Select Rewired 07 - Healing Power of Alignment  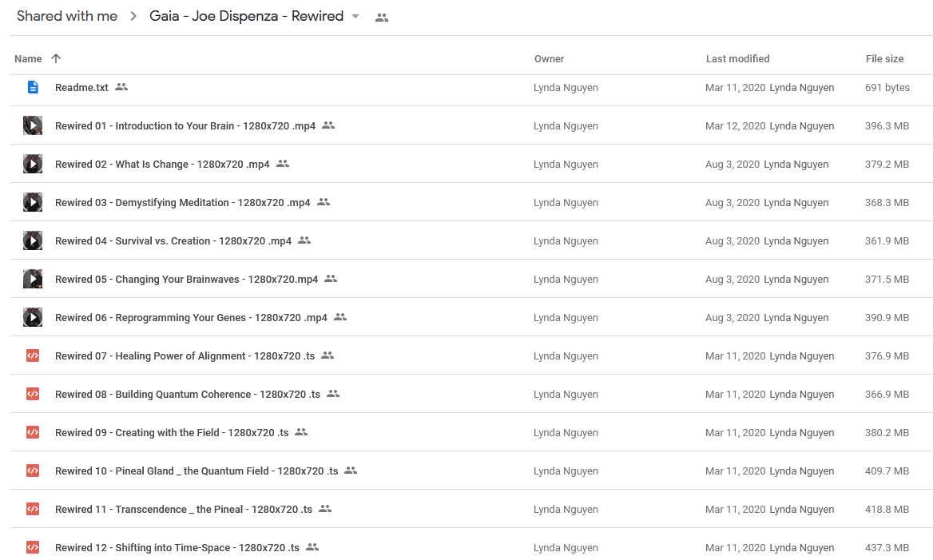185,355
